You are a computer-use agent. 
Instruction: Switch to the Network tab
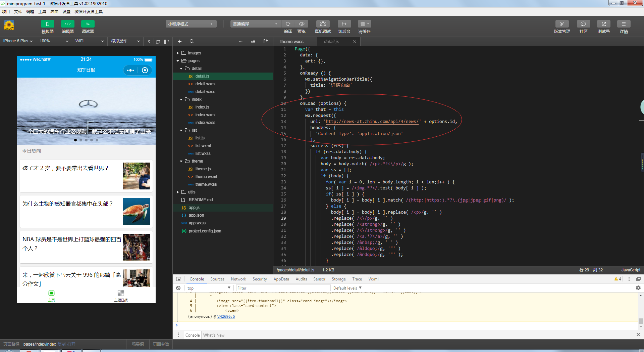(x=238, y=279)
